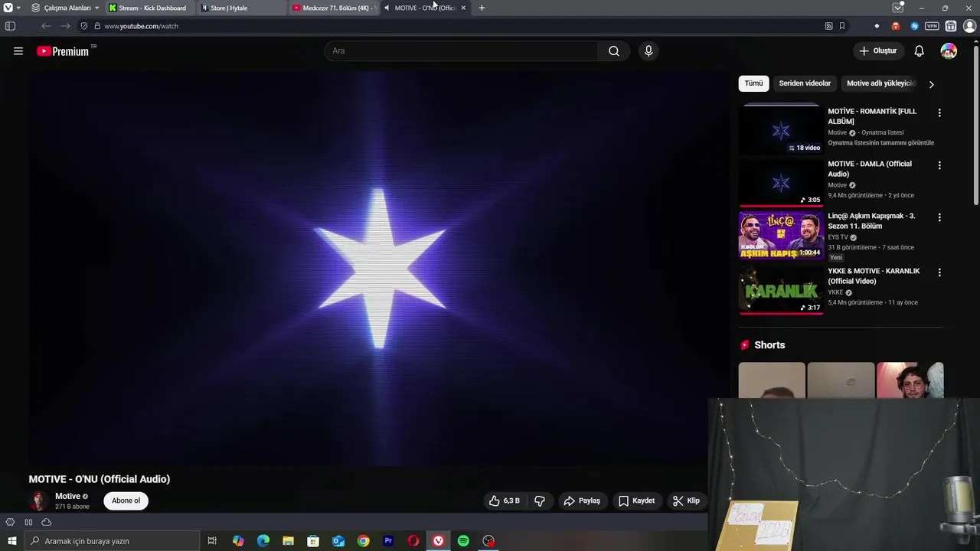Open the browser profile avatar

click(969, 26)
